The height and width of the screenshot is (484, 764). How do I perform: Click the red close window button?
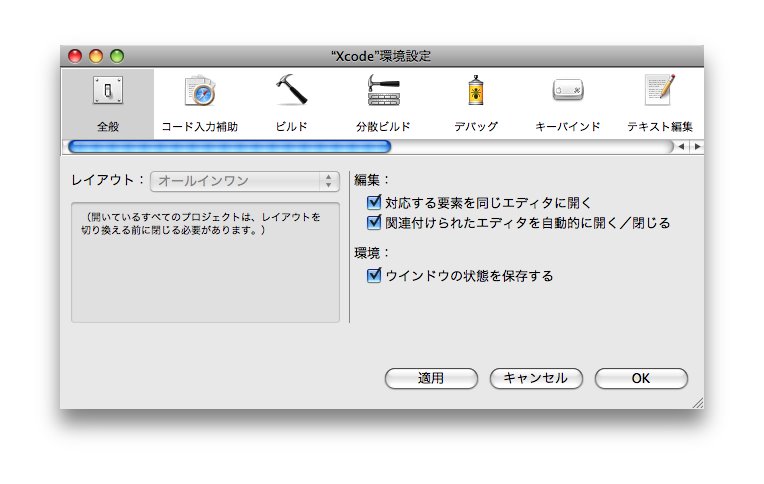click(75, 56)
